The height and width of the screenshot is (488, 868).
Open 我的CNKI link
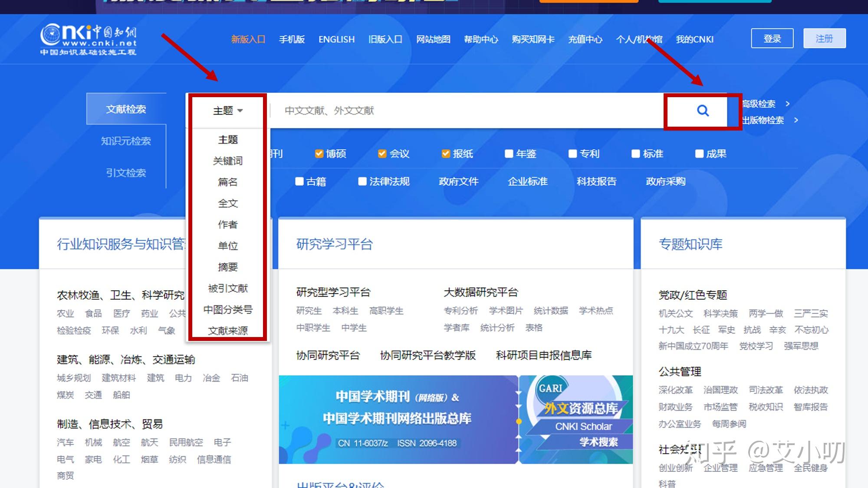tap(694, 39)
